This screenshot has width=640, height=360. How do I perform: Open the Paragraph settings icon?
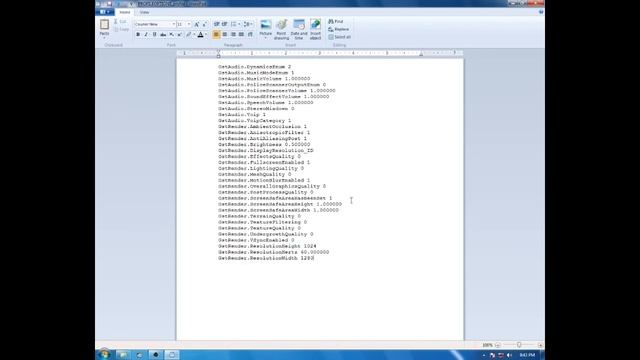click(x=250, y=35)
